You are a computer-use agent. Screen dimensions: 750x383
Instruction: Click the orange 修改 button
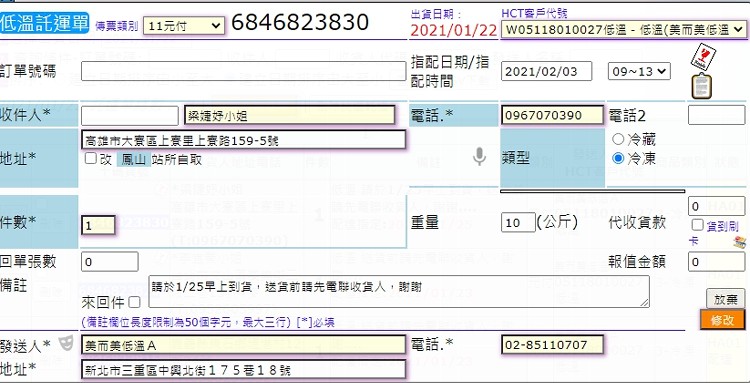pyautogui.click(x=722, y=320)
